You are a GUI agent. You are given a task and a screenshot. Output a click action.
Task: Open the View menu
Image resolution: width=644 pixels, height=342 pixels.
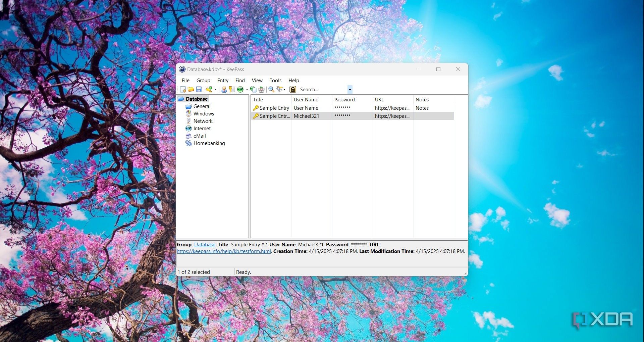tap(257, 81)
